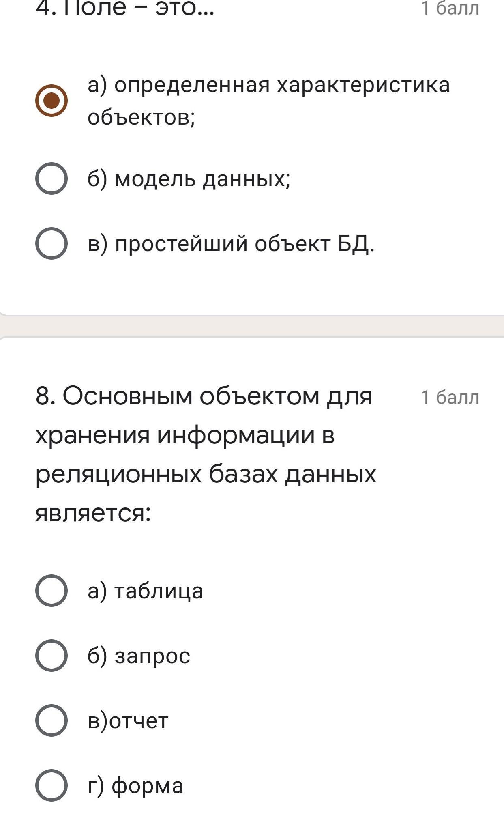Pick the 'а) таблица' radio button
Image resolution: width=504 pixels, height=830 pixels.
[51, 591]
